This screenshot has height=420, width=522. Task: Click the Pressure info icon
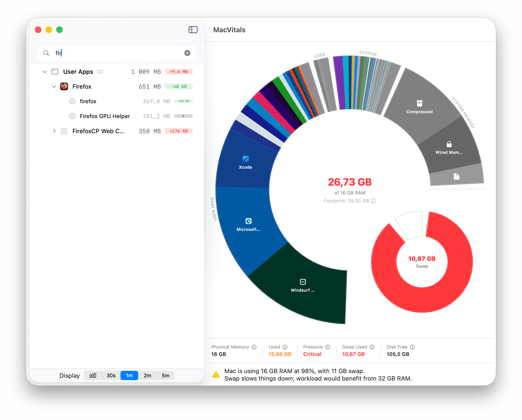(x=328, y=347)
